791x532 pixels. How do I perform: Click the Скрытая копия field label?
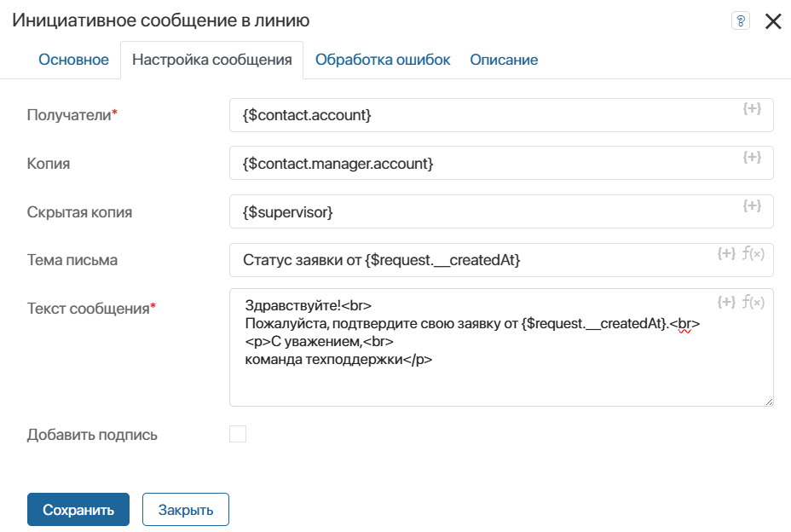80,212
